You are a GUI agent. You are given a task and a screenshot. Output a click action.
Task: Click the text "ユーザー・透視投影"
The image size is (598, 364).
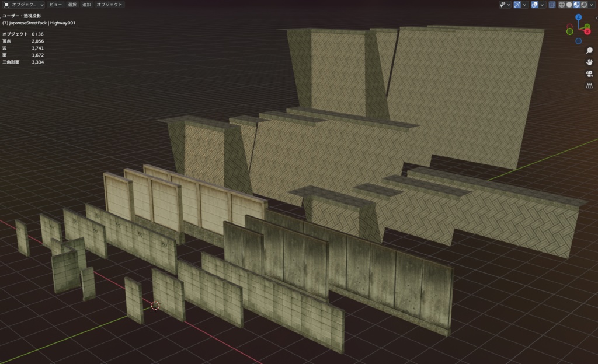(22, 16)
